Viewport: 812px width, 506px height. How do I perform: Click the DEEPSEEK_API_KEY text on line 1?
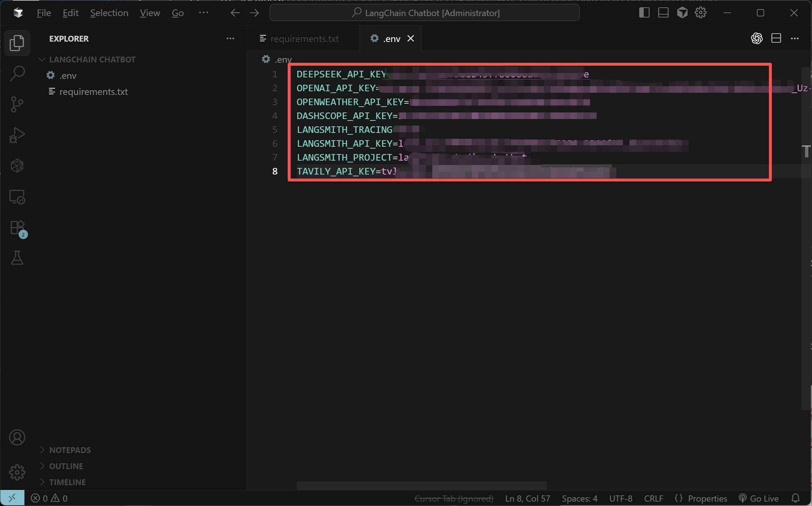[341, 74]
